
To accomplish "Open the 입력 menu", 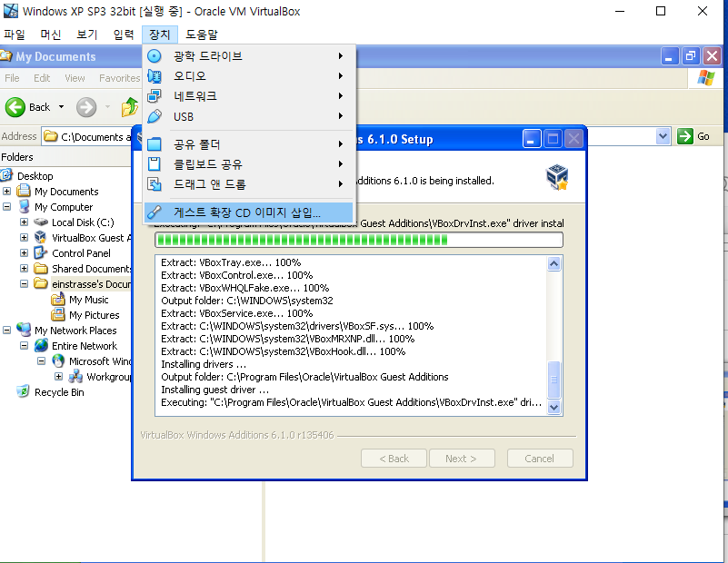I will (x=123, y=35).
